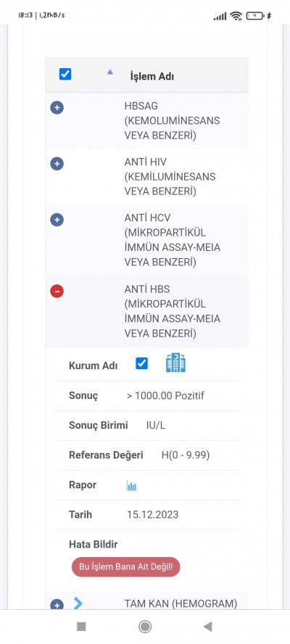Click the Sonuç value > 1000.00 Pozitif
290x644 pixels.
(165, 396)
